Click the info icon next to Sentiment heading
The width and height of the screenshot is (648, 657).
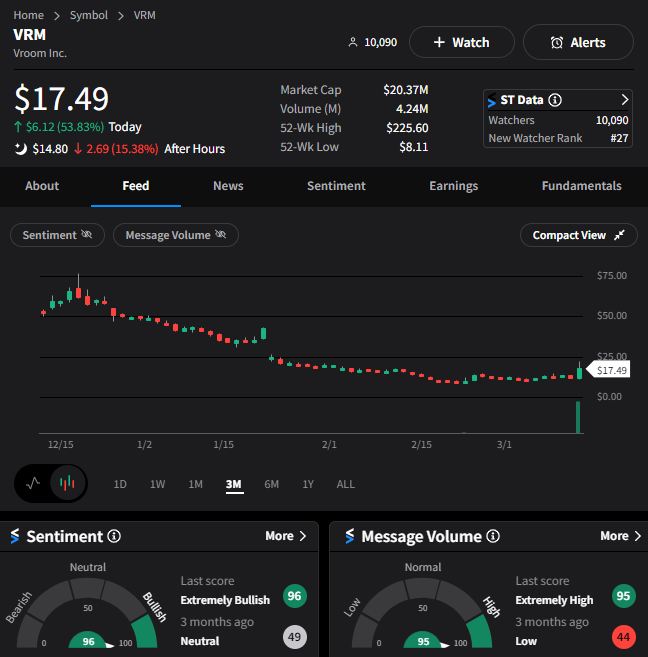tap(114, 536)
